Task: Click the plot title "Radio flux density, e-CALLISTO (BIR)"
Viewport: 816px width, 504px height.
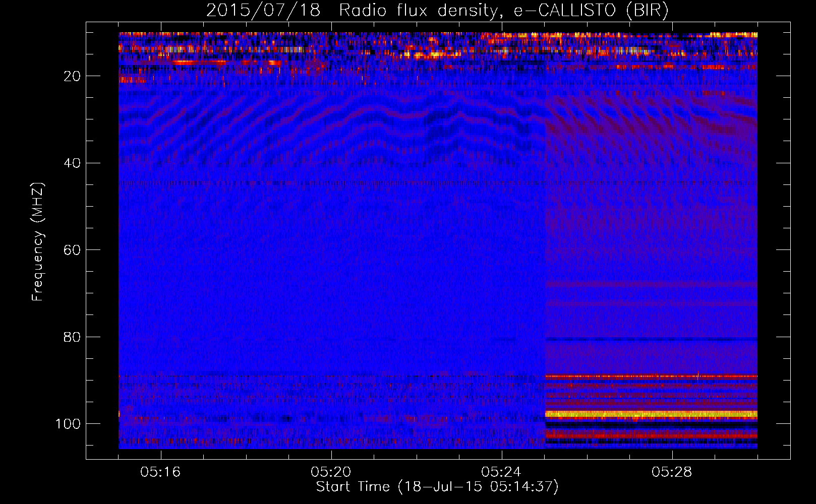Action: pos(503,11)
